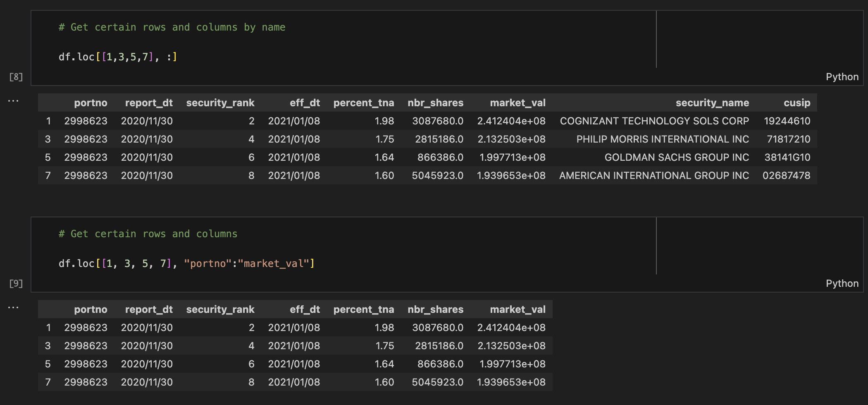The image size is (868, 405).
Task: Click comment '# Get certain rows and columns' in cell 9
Action: click(148, 234)
